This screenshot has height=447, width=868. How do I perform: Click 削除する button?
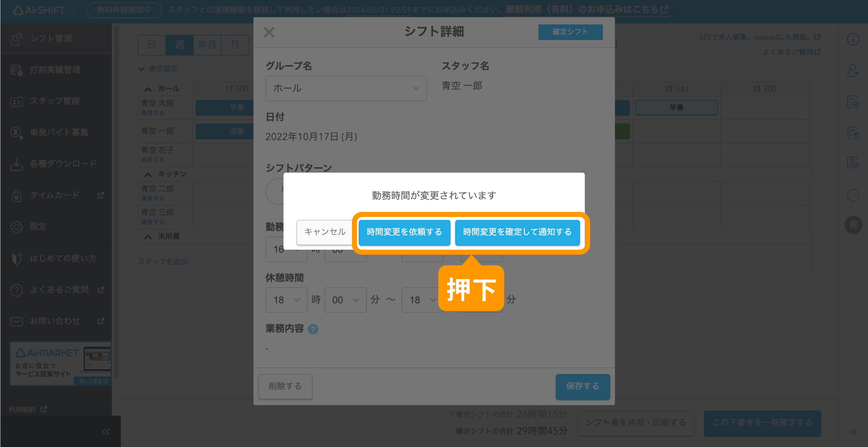[x=285, y=386]
